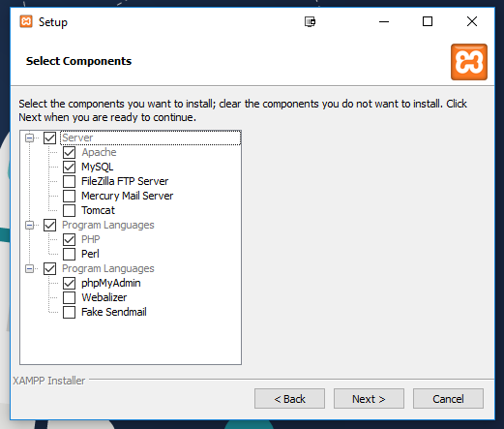This screenshot has width=504, height=429.
Task: Return to previous page with Back
Action: click(x=289, y=399)
